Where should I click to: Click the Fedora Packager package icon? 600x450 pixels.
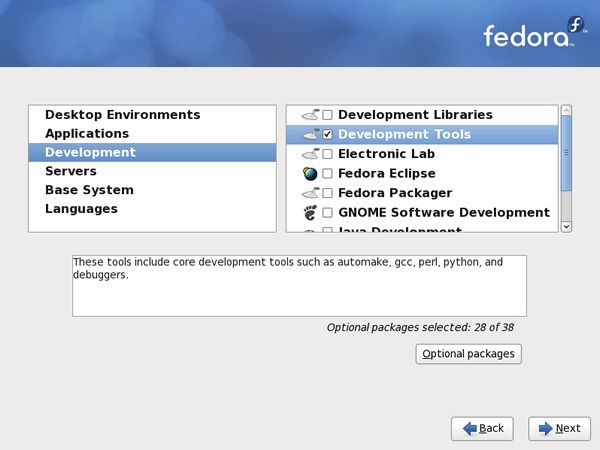[x=311, y=193]
